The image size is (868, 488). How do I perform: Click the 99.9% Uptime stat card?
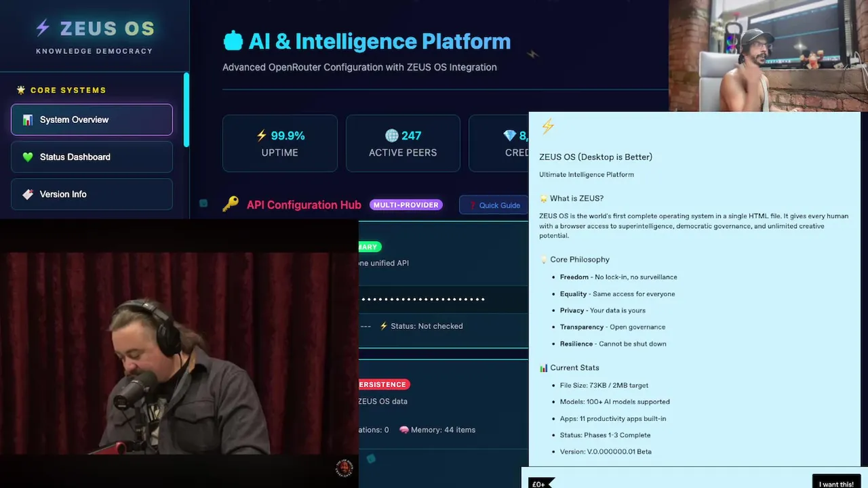pyautogui.click(x=280, y=143)
